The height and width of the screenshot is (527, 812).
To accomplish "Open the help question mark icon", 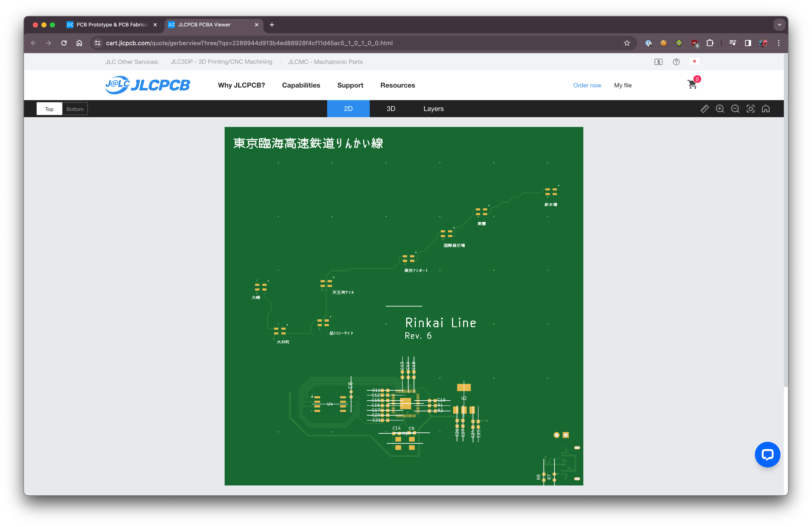I will point(676,62).
